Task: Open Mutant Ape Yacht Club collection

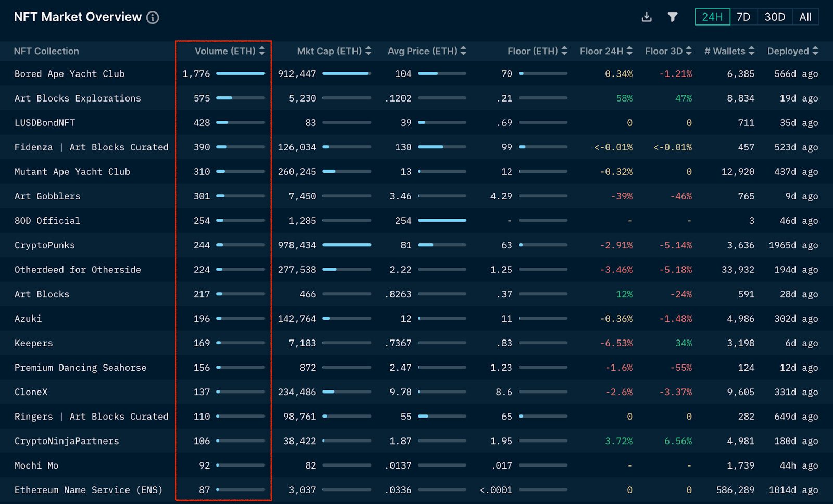Action: [72, 172]
